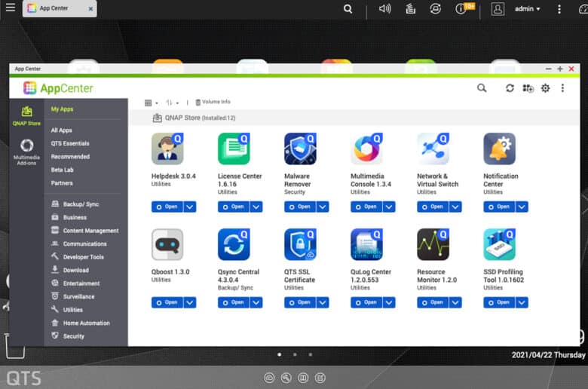
Task: Expand QuLog Center dropdown arrow
Action: coord(389,302)
